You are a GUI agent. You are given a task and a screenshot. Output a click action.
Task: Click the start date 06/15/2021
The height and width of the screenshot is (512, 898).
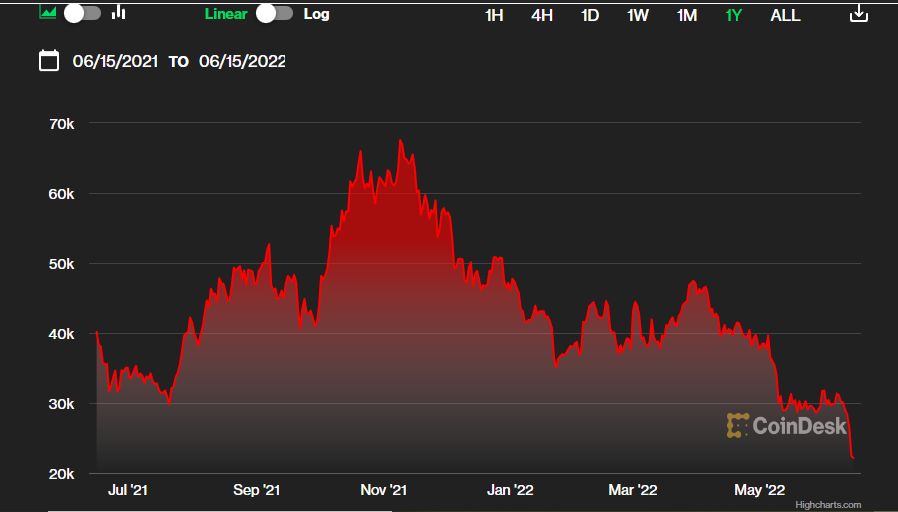coord(115,61)
